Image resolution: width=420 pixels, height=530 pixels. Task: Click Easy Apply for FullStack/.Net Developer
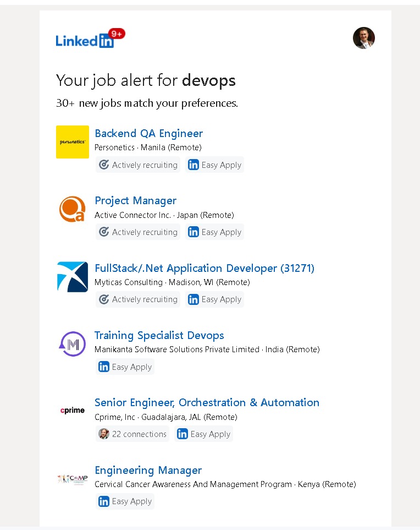(x=214, y=299)
